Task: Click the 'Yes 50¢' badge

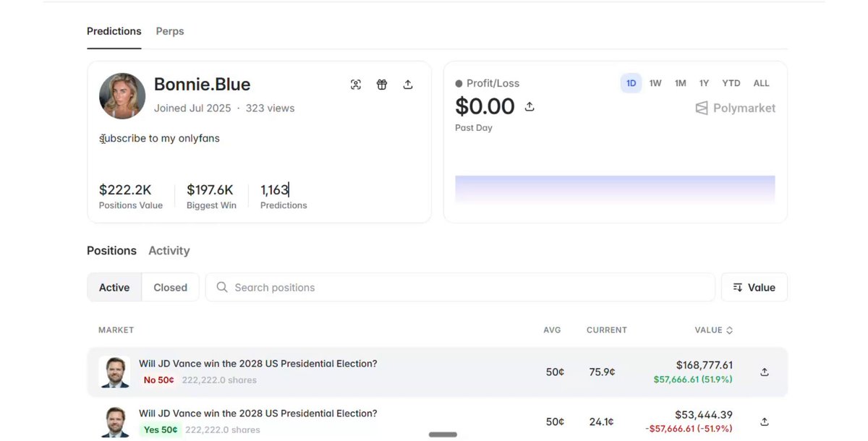Action: [x=160, y=430]
